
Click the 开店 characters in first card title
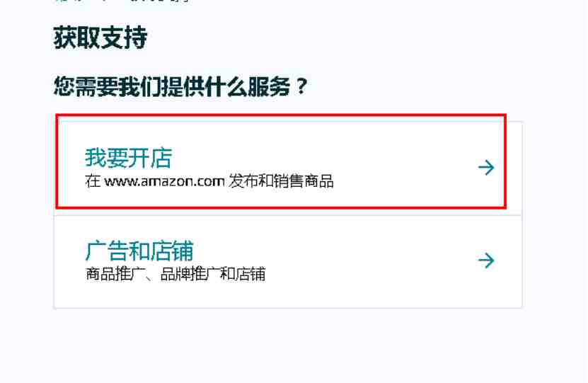(151, 158)
